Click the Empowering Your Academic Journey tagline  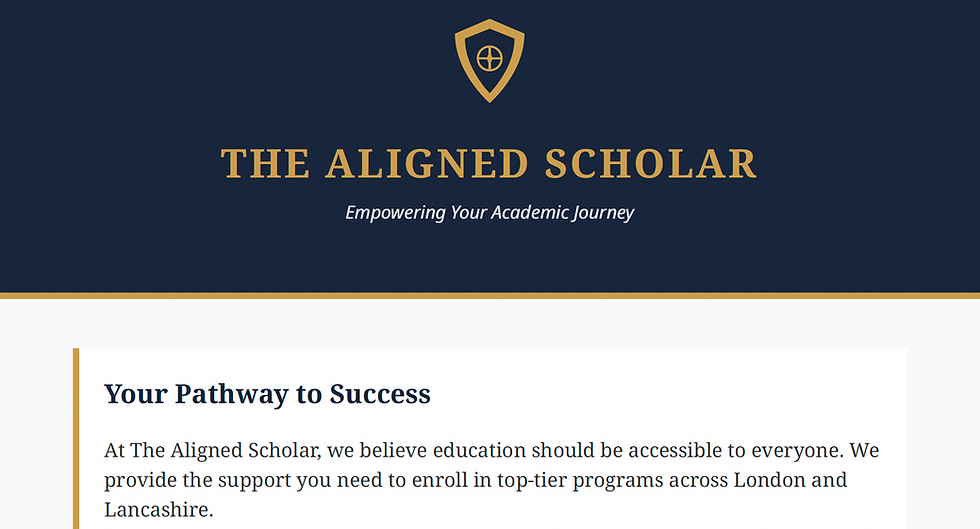pyautogui.click(x=489, y=213)
